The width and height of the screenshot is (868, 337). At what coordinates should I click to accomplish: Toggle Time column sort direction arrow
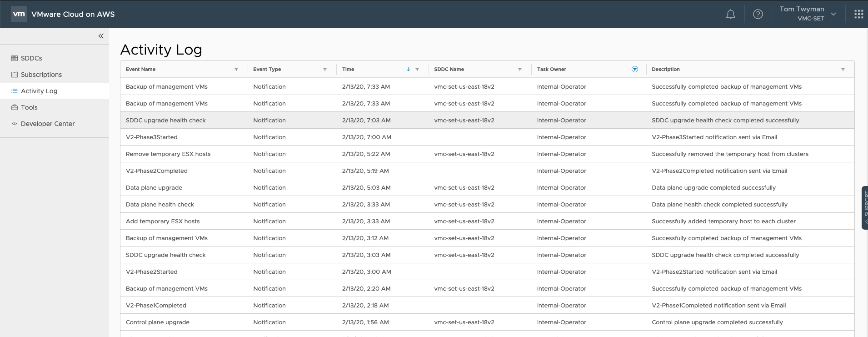tap(408, 70)
